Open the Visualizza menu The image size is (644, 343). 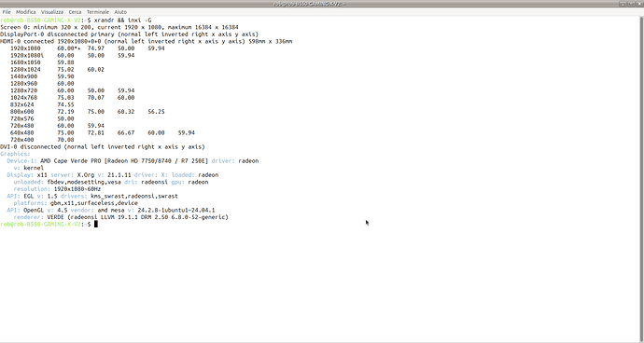52,12
